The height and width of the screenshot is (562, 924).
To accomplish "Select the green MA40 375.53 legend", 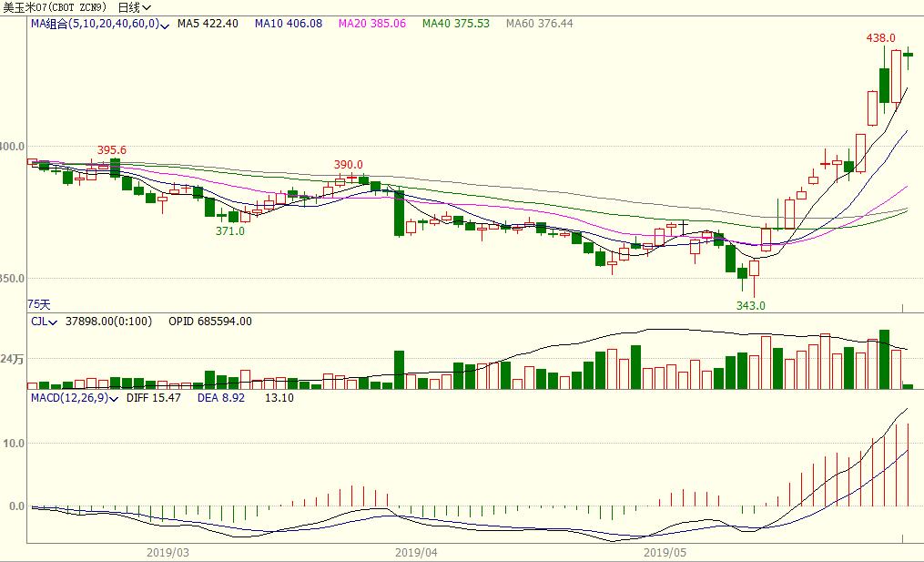I will (455, 24).
